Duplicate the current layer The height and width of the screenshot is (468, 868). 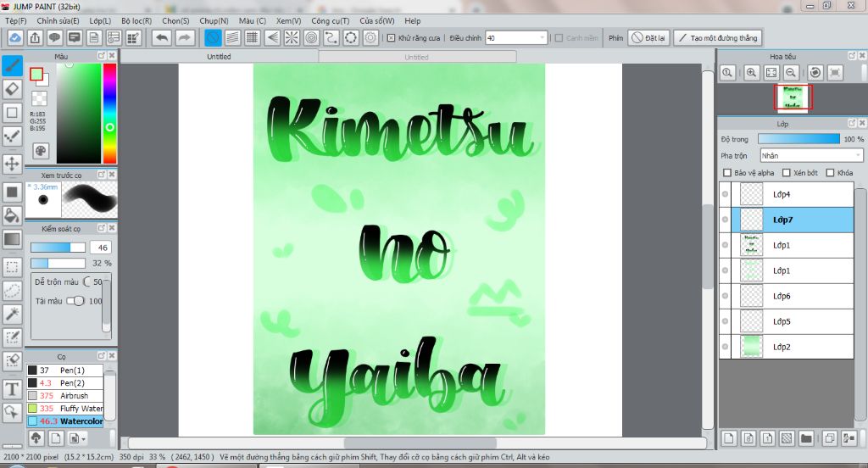[x=829, y=438]
